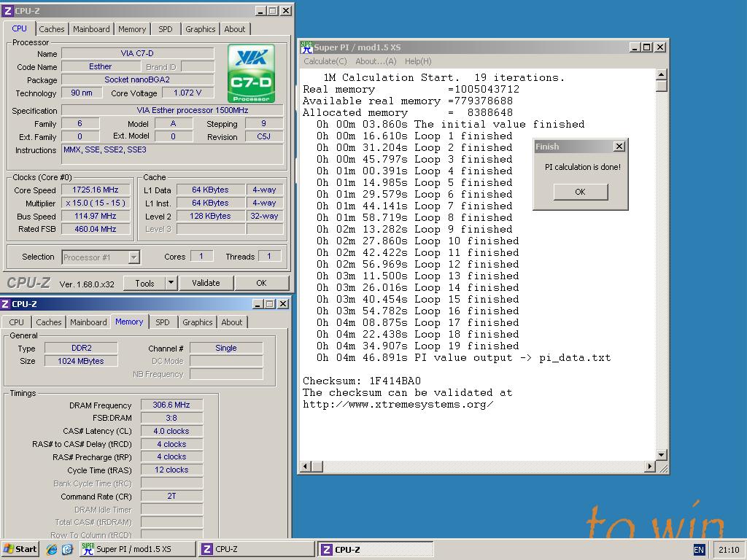
Task: Click Super PI vertical scrollbar up arrow
Action: (661, 75)
